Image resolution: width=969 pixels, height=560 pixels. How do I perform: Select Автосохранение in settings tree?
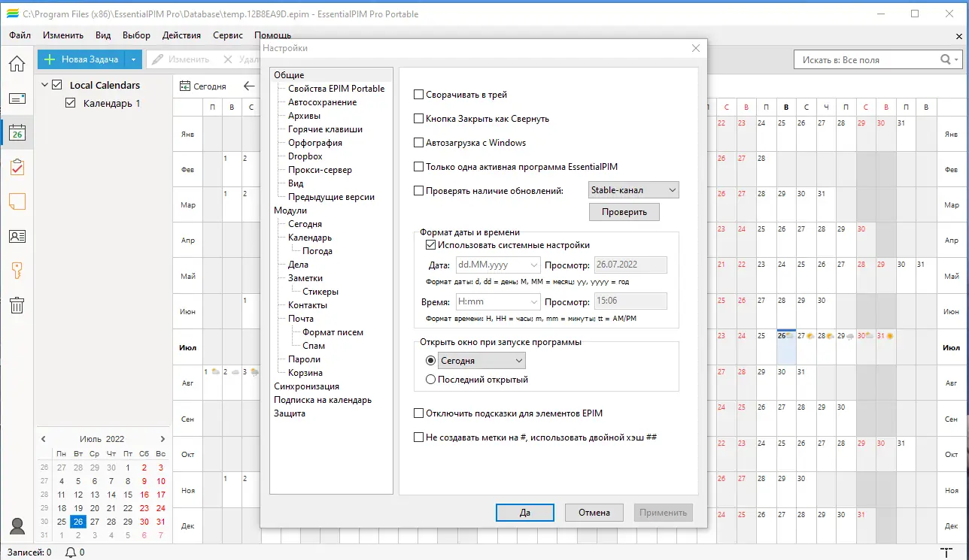pyautogui.click(x=323, y=102)
